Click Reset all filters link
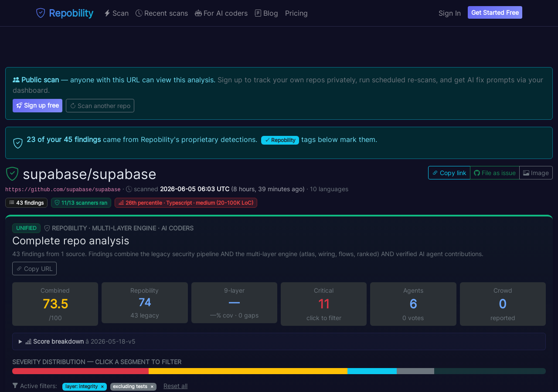Screen dimensions: 558x392 175,386
